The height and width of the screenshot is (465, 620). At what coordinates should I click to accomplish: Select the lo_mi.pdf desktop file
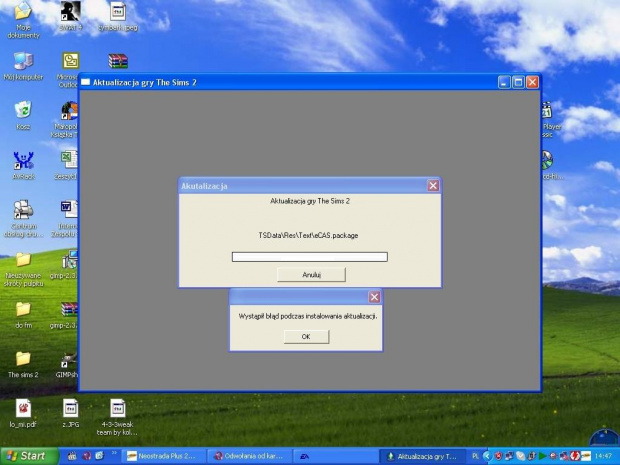pyautogui.click(x=23, y=414)
